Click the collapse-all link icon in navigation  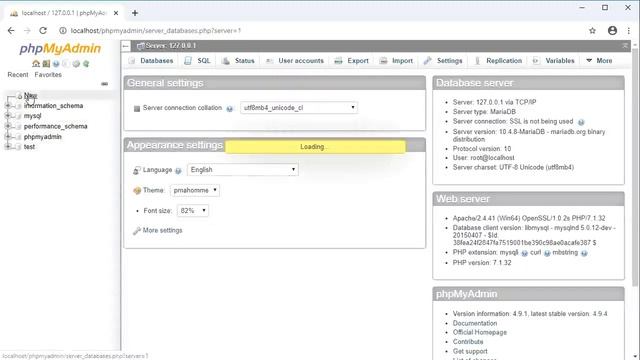point(104,84)
